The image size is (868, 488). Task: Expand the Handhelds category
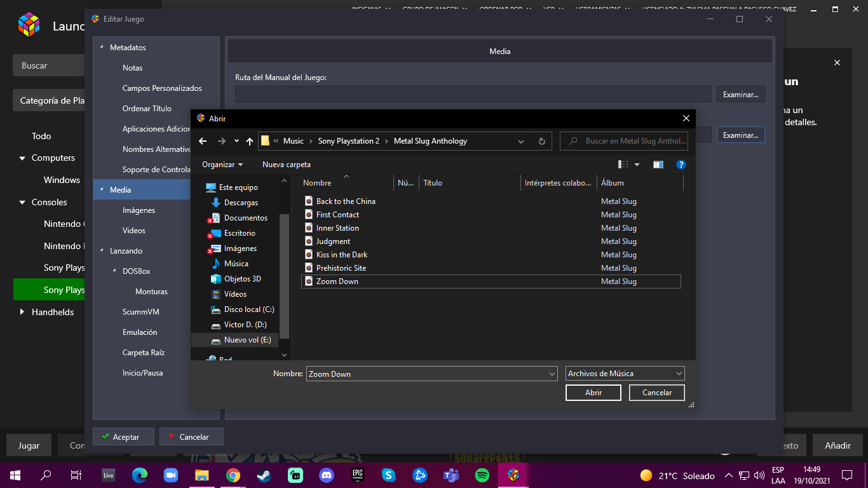22,312
